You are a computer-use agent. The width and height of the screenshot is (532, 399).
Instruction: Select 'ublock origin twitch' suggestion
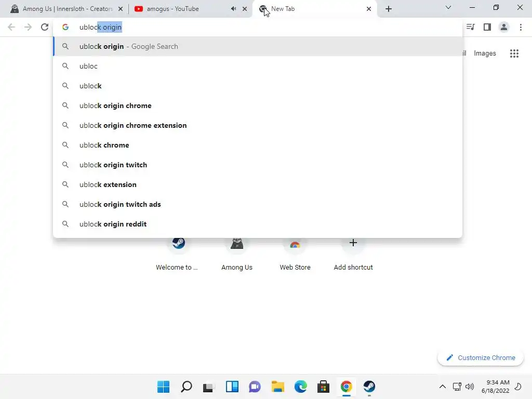point(258,165)
